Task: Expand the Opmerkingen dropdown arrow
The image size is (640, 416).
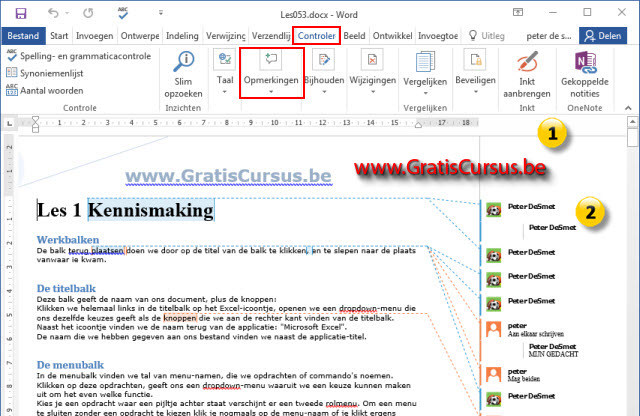Action: [271, 92]
